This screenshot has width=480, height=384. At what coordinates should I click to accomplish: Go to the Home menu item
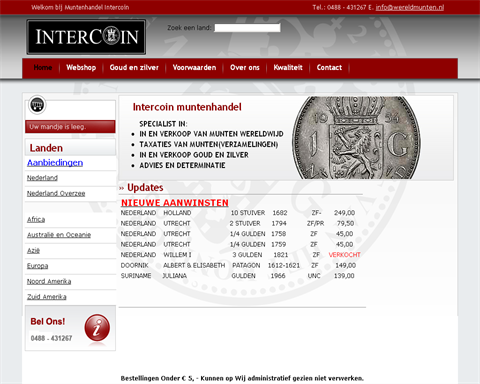pyautogui.click(x=43, y=68)
